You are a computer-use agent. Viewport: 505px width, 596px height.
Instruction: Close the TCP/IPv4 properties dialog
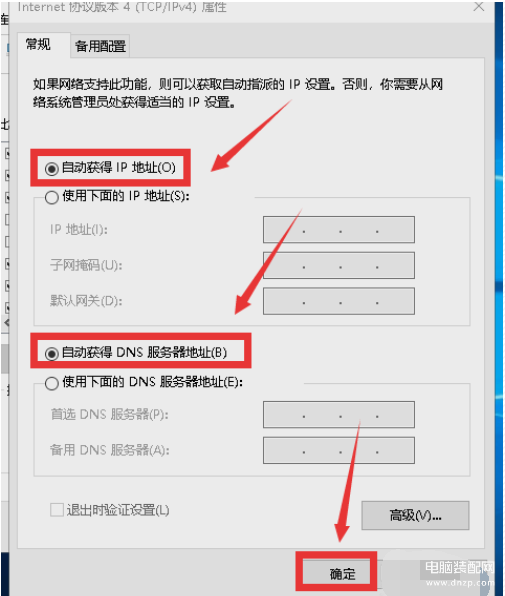coord(479,6)
